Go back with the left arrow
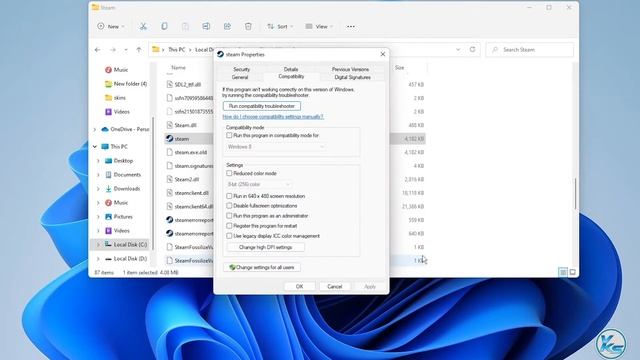640x360 pixels. [98, 50]
